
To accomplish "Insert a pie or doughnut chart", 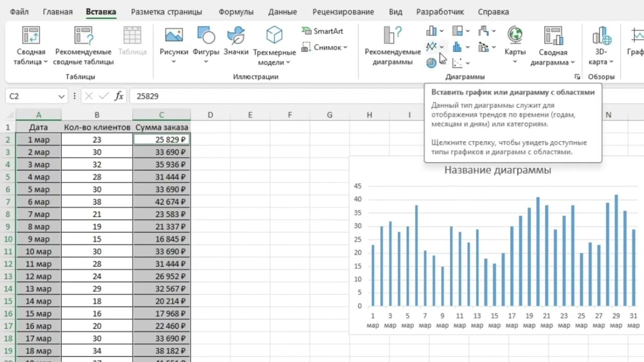I will point(431,63).
